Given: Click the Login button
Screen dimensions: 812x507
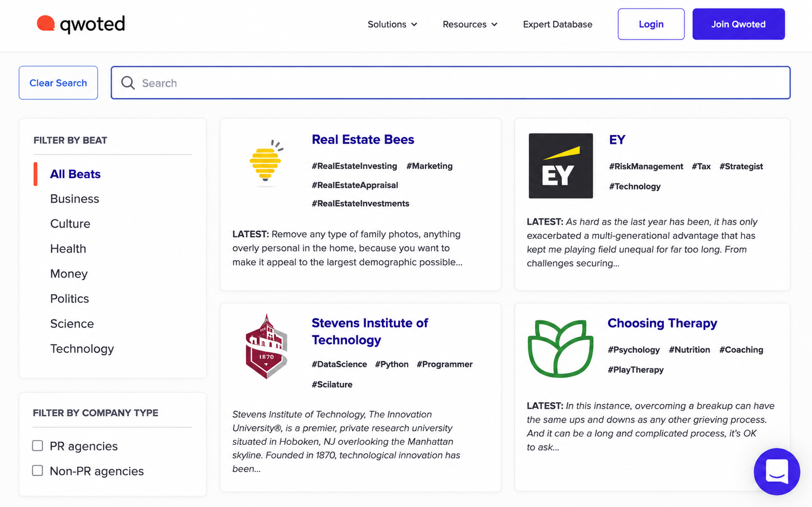Looking at the screenshot, I should coord(651,24).
